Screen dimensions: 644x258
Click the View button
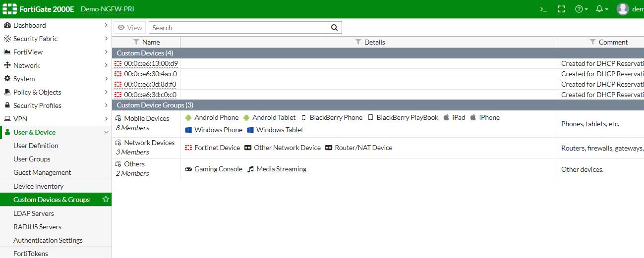click(130, 28)
